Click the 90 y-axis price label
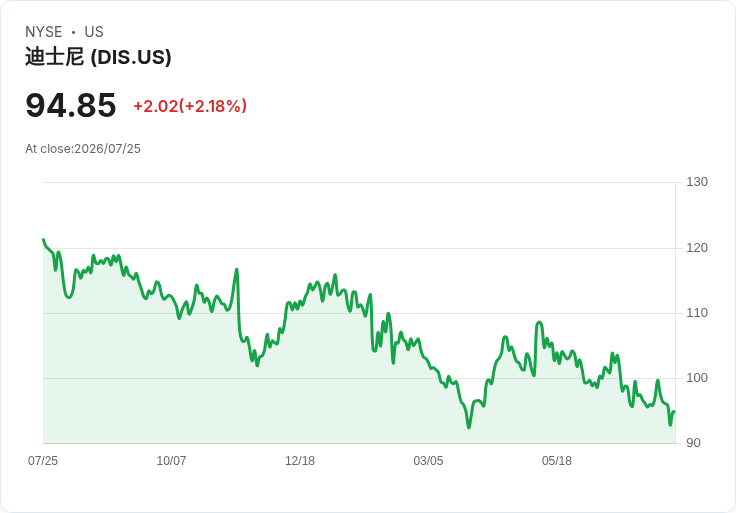This screenshot has width=736, height=513. click(x=693, y=443)
